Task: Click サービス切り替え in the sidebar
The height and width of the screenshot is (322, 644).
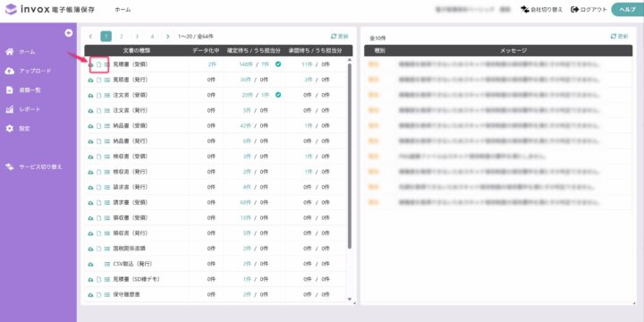Action: tap(34, 167)
